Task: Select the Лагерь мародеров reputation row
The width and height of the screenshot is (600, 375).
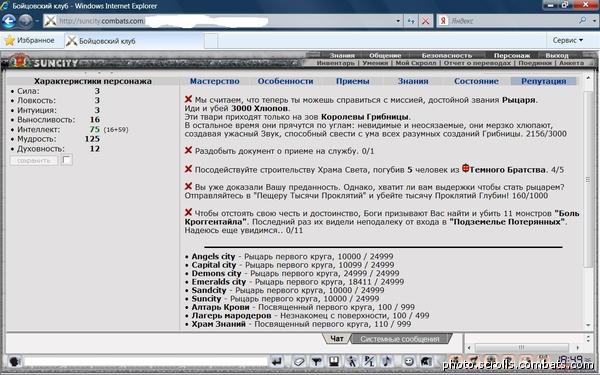Action: click(307, 315)
